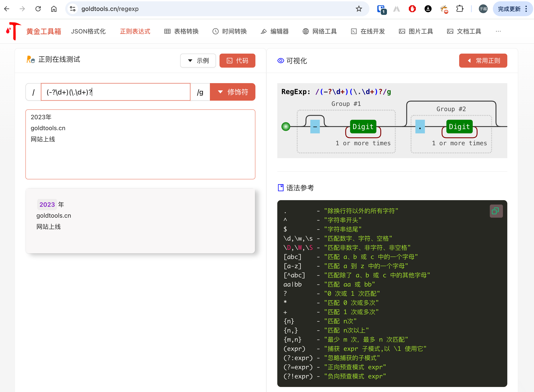Click the (?:expr) syntax reference line
The width and height of the screenshot is (534, 392).
coord(332,358)
